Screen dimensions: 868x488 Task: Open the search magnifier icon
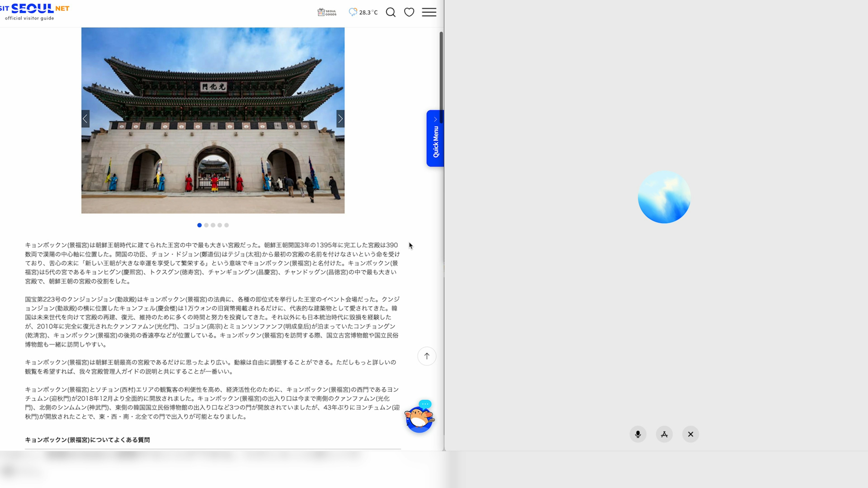click(391, 12)
